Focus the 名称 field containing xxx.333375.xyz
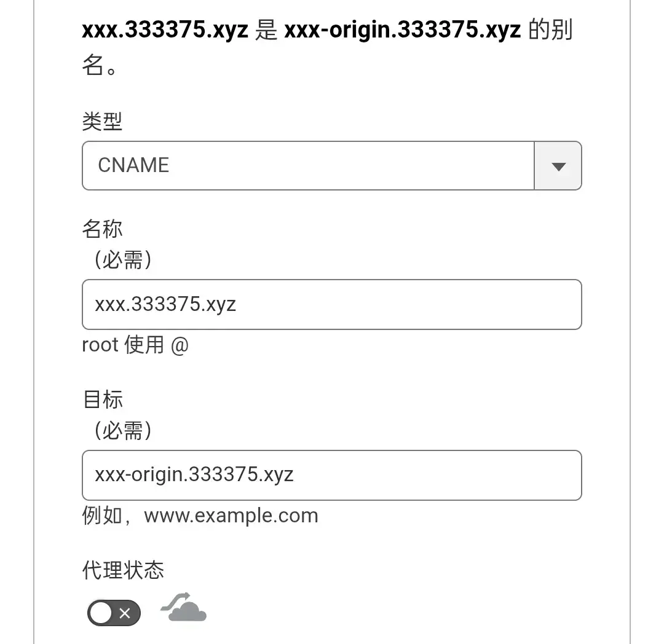664x644 pixels. [331, 304]
